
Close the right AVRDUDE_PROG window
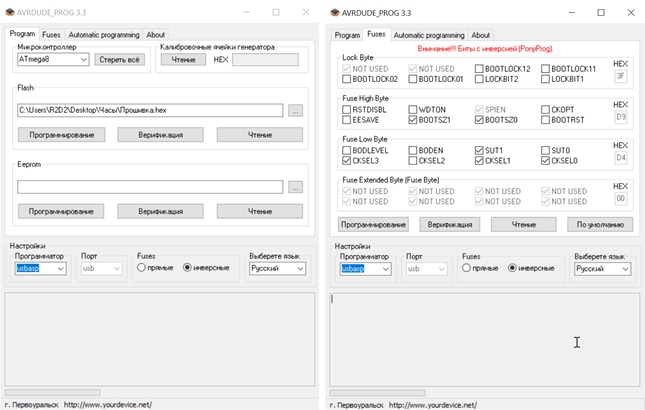point(631,13)
